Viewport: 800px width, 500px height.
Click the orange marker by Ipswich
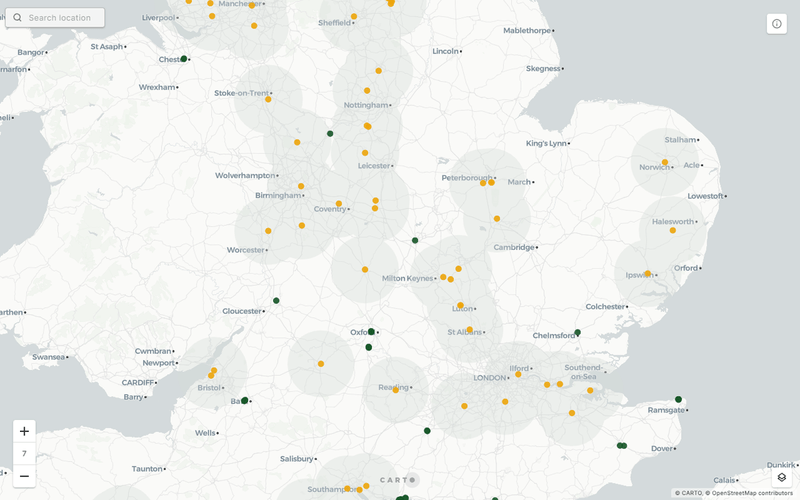(x=648, y=273)
